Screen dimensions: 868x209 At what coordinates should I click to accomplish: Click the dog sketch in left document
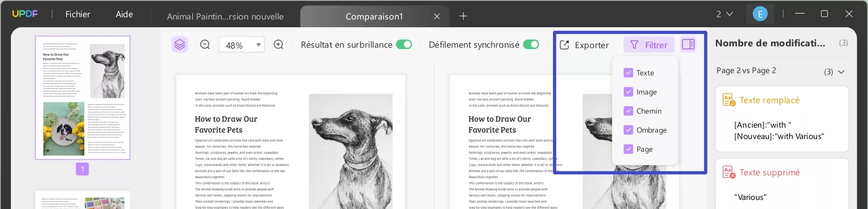point(351,151)
